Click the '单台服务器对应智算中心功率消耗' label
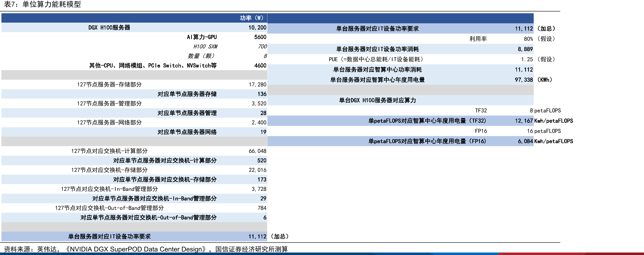 pos(378,70)
